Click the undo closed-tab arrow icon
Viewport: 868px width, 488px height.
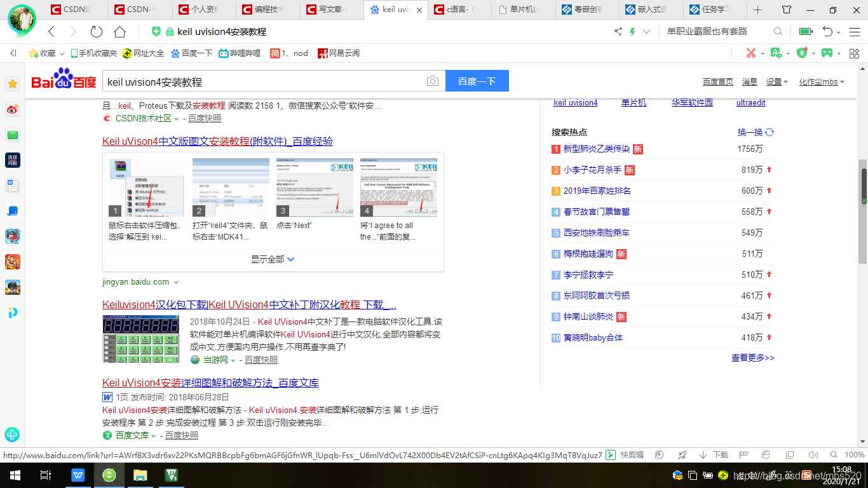click(827, 32)
